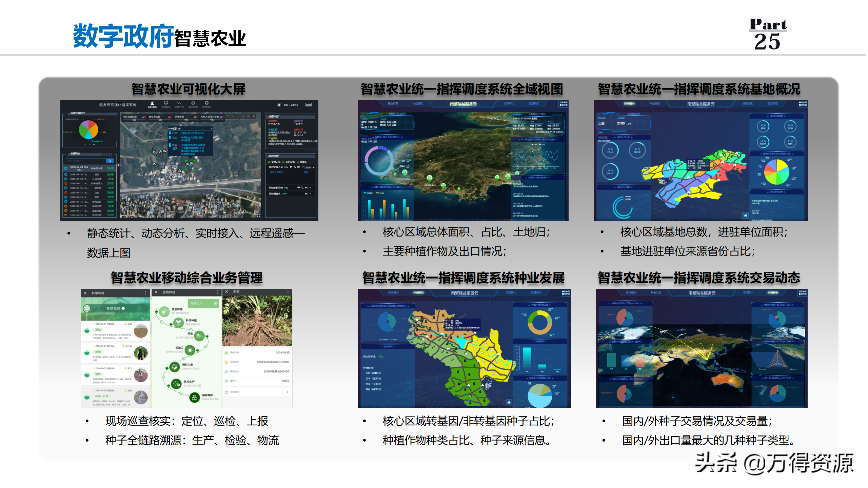Toggle the 安保人员 checkbox

click(x=269, y=162)
